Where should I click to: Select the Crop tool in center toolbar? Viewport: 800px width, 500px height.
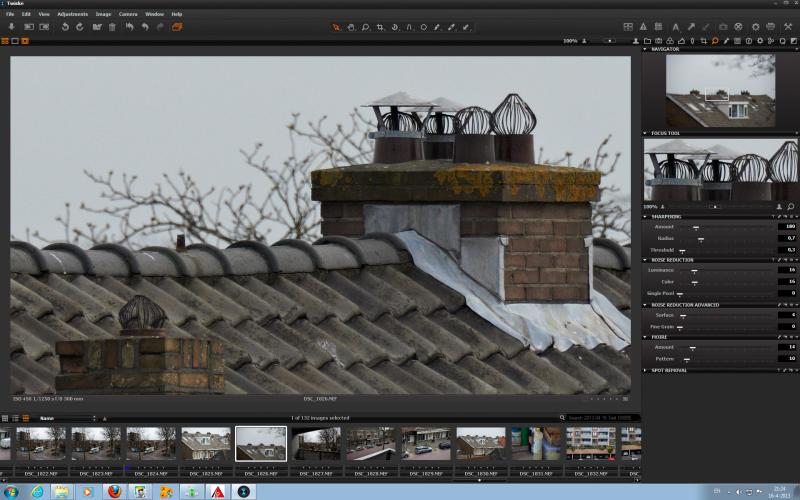pyautogui.click(x=380, y=28)
